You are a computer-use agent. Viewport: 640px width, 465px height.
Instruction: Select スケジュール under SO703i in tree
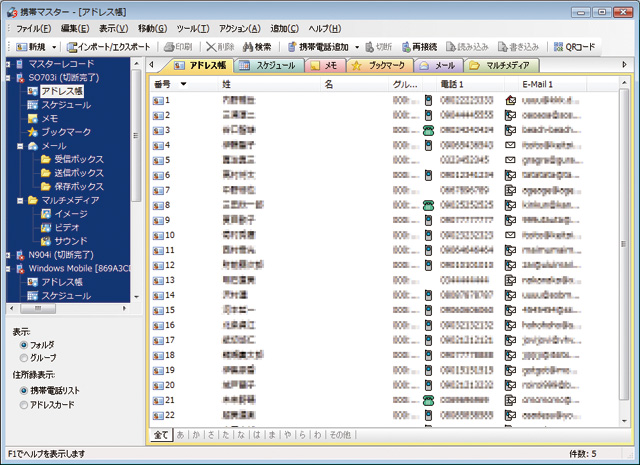66,105
